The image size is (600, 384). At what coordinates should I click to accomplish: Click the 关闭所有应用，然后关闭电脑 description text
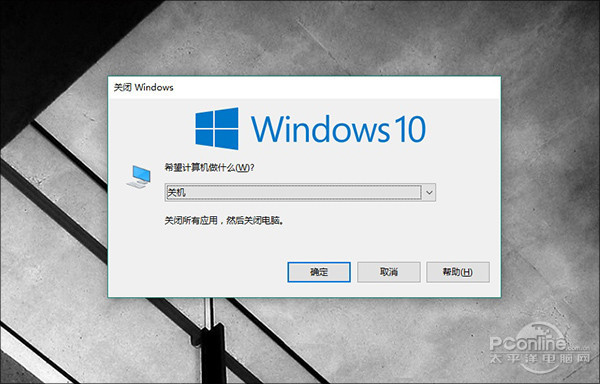(x=225, y=220)
